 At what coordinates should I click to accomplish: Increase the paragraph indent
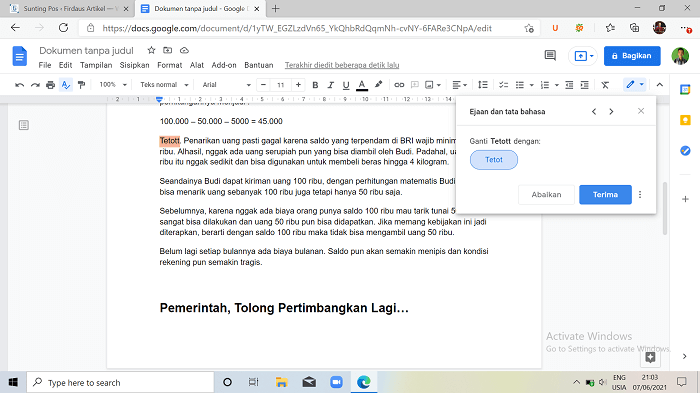point(584,85)
